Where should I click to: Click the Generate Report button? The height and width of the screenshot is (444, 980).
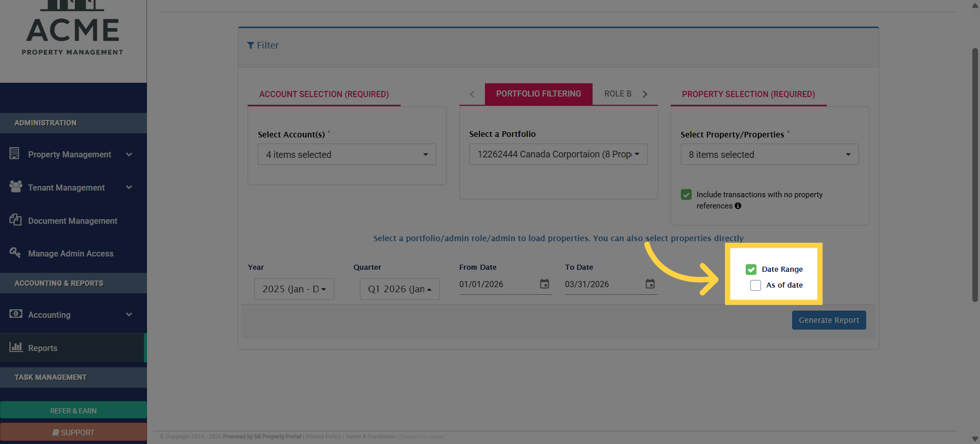tap(828, 320)
